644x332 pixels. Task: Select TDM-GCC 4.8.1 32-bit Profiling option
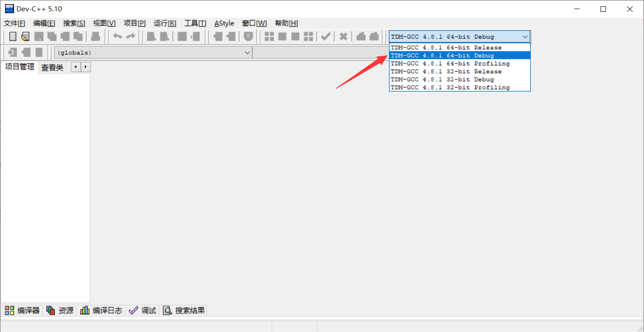coord(460,88)
